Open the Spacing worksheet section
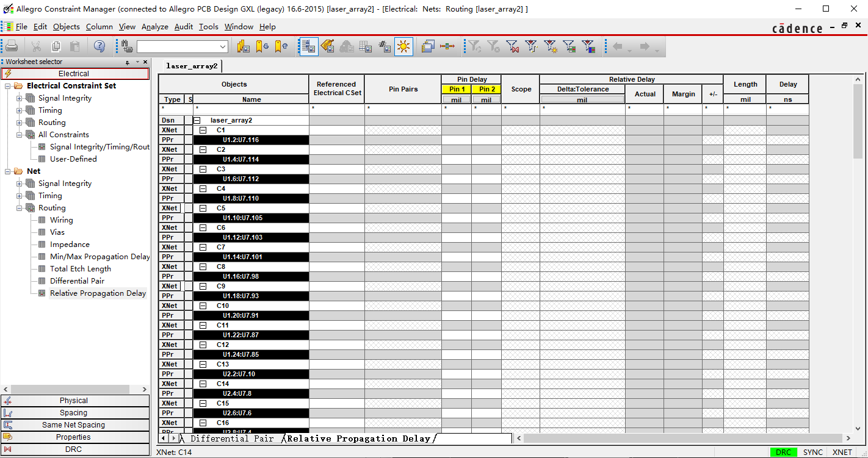 pos(74,413)
